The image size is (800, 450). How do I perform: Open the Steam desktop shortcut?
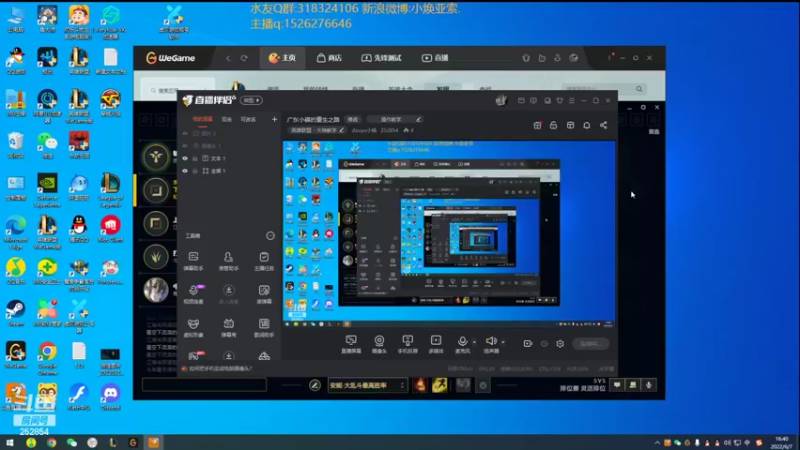[16, 313]
